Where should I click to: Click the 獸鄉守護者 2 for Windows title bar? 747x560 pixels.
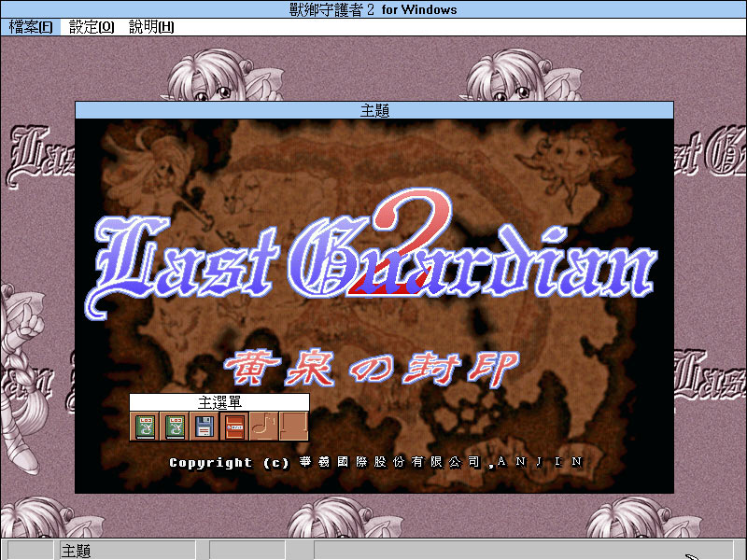tap(373, 9)
